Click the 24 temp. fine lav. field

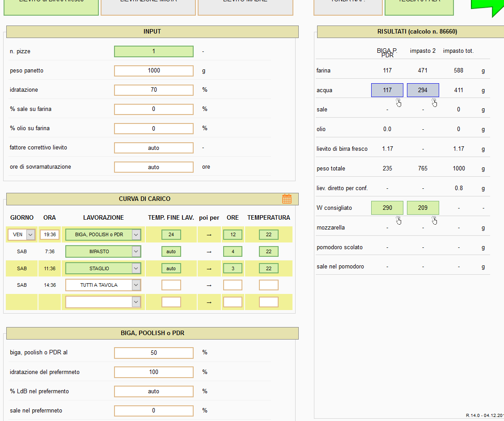pos(171,234)
